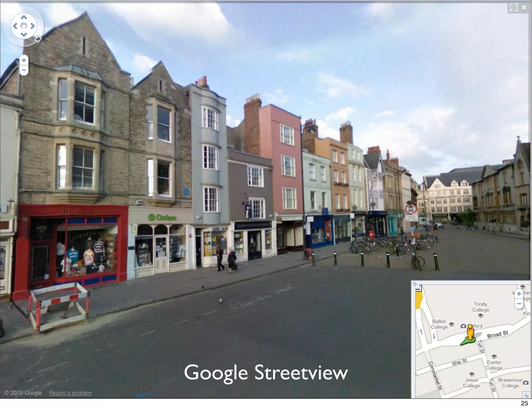This screenshot has width=532, height=409.
Task: Click the Broad St label on mini map
Action: click(497, 334)
